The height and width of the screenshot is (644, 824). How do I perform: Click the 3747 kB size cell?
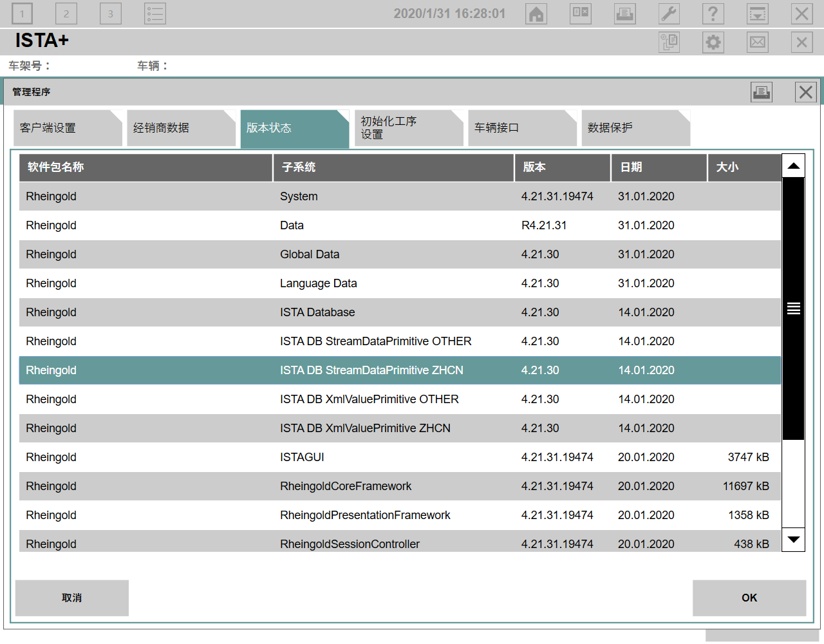[749, 457]
